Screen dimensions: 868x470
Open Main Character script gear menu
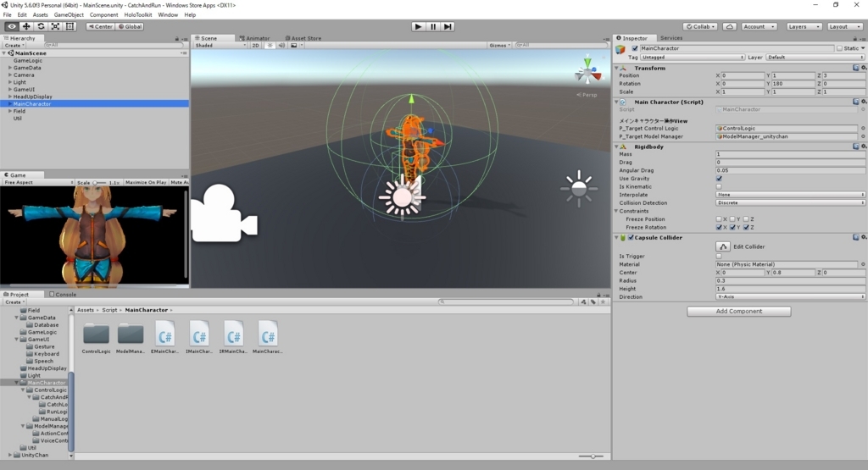coord(864,102)
